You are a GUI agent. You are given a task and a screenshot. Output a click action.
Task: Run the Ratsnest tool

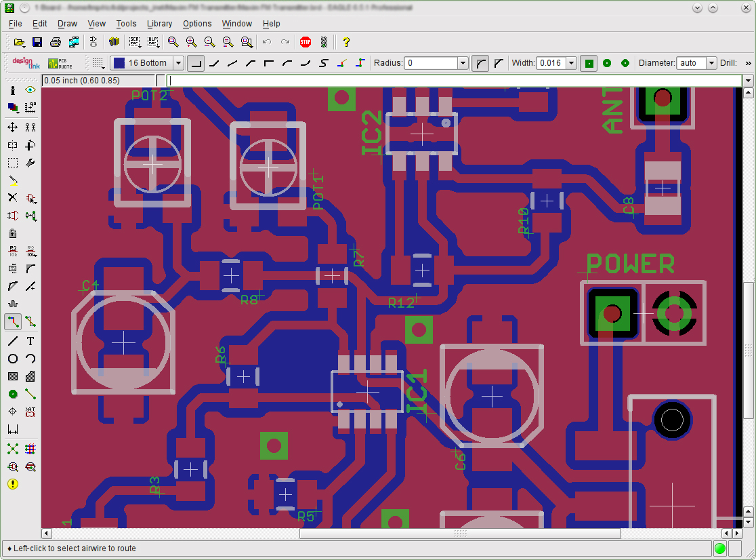coord(12,448)
